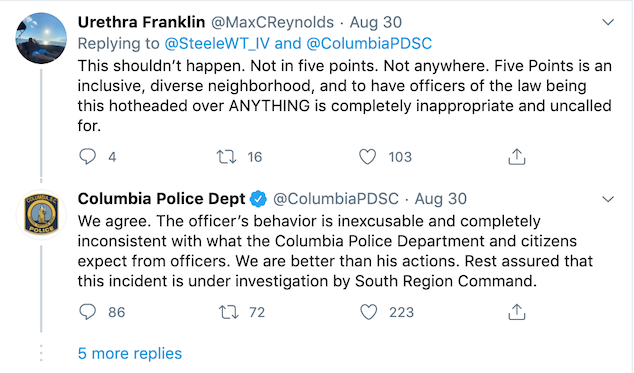Open the Columbia Police Dept display name
Screen dimensions: 634x373
pyautogui.click(x=161, y=199)
